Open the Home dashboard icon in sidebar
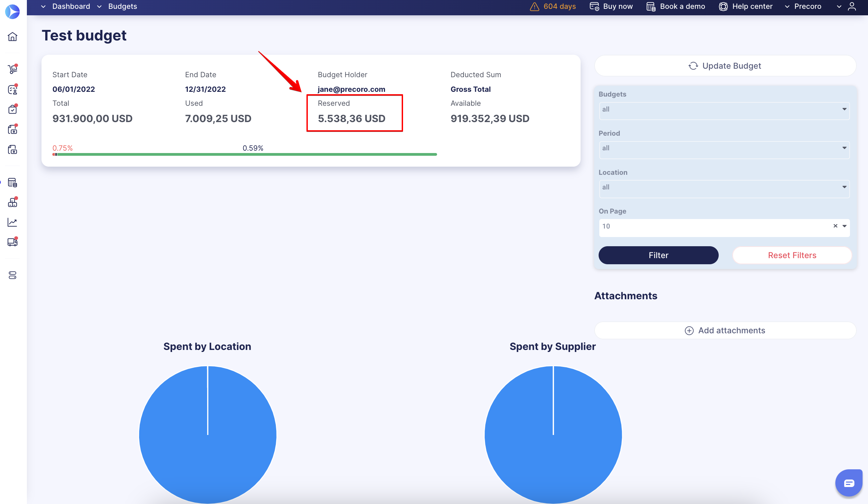This screenshot has width=868, height=504. (x=12, y=36)
